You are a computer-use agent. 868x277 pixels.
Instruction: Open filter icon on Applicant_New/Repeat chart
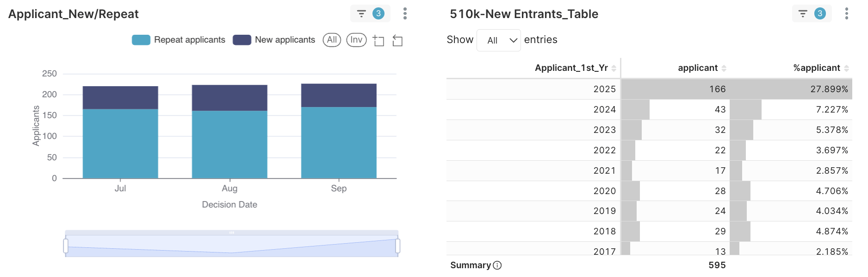click(x=361, y=13)
